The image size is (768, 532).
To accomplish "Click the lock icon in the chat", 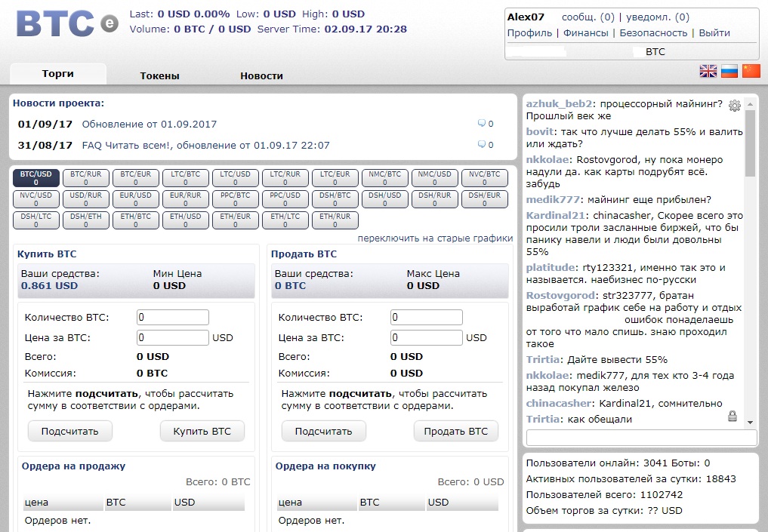I will pos(733,416).
